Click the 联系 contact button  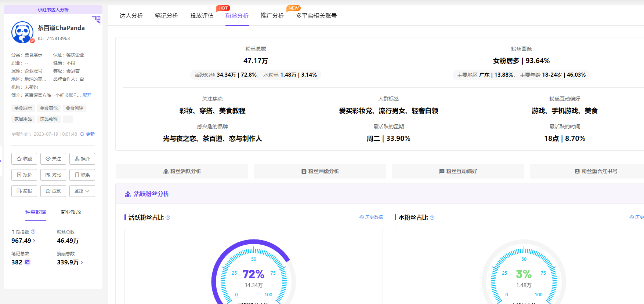click(x=82, y=175)
